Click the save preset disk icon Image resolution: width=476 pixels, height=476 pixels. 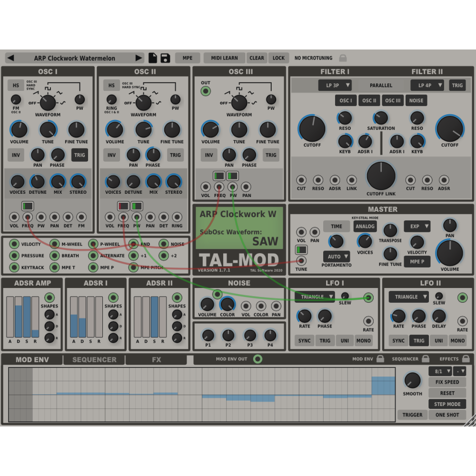pos(164,58)
